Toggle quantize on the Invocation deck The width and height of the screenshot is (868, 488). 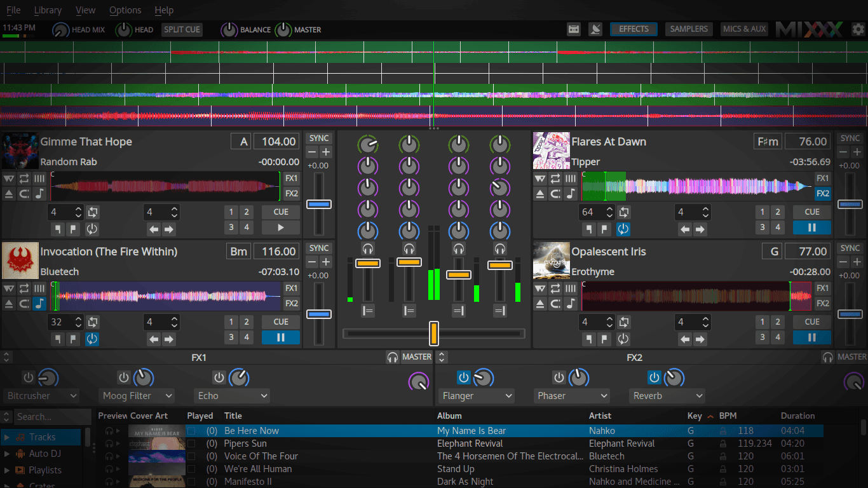pos(92,339)
